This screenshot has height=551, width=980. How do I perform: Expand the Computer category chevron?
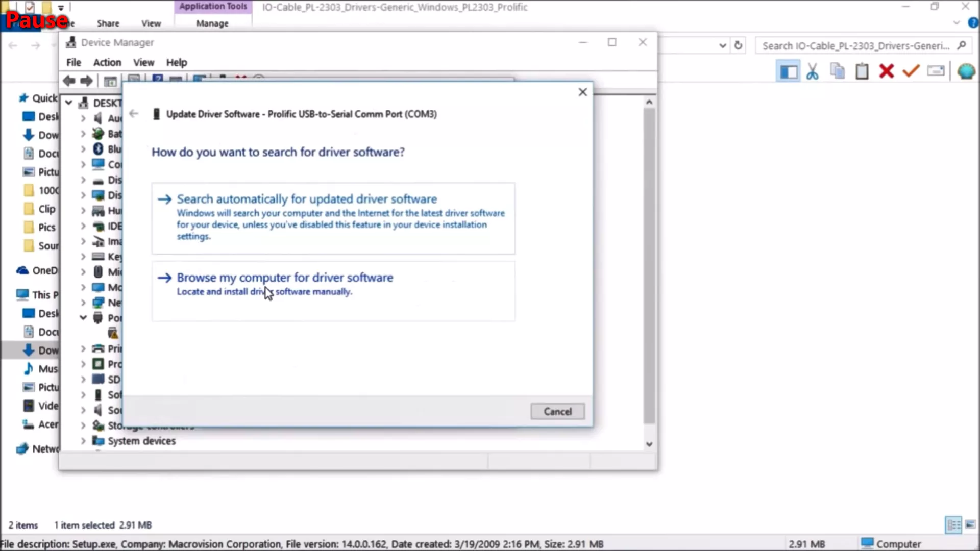(83, 164)
